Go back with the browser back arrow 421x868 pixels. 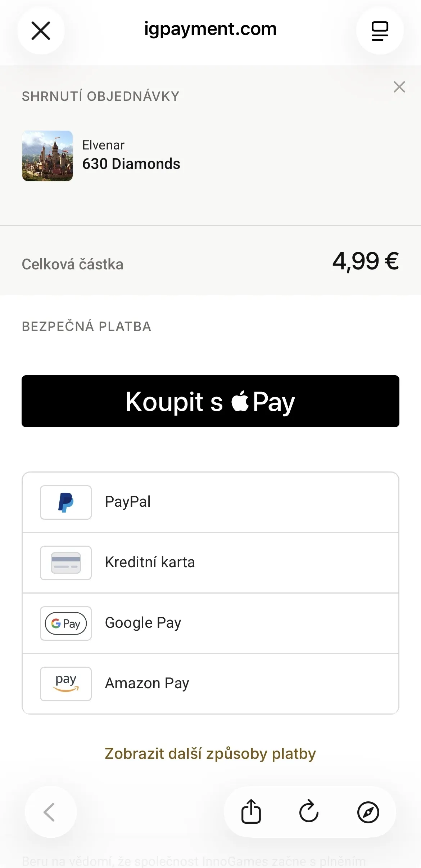50,812
